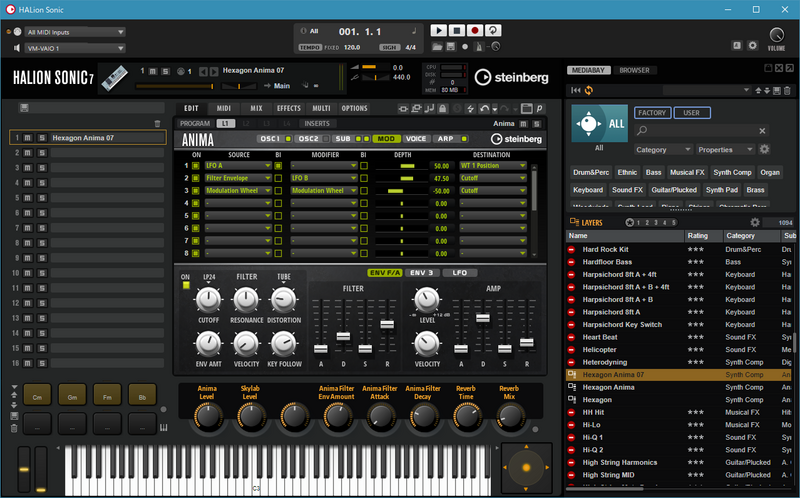Open the results settings gear icon in the Layers header
Image resolution: width=800 pixels, height=498 pixels.
point(755,222)
